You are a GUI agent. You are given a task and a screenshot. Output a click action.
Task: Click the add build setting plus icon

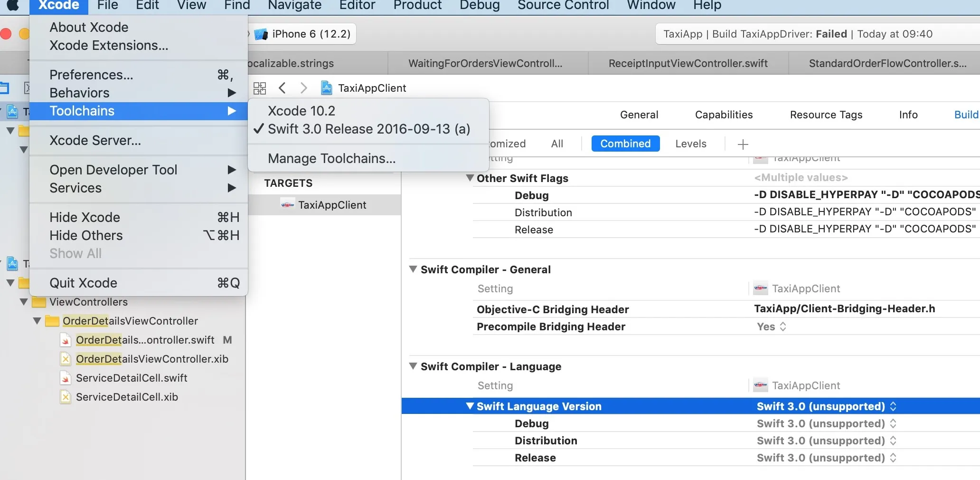click(743, 144)
